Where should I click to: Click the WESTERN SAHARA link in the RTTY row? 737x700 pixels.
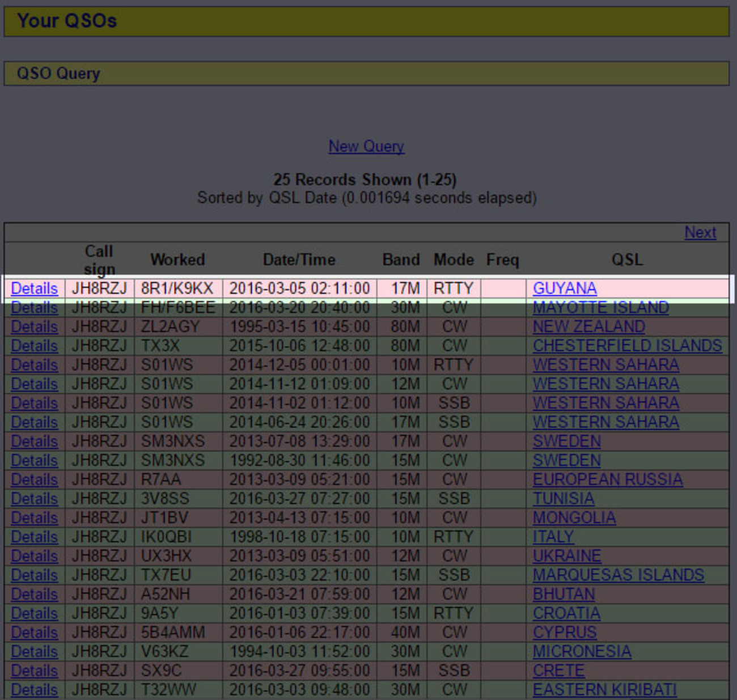[605, 364]
